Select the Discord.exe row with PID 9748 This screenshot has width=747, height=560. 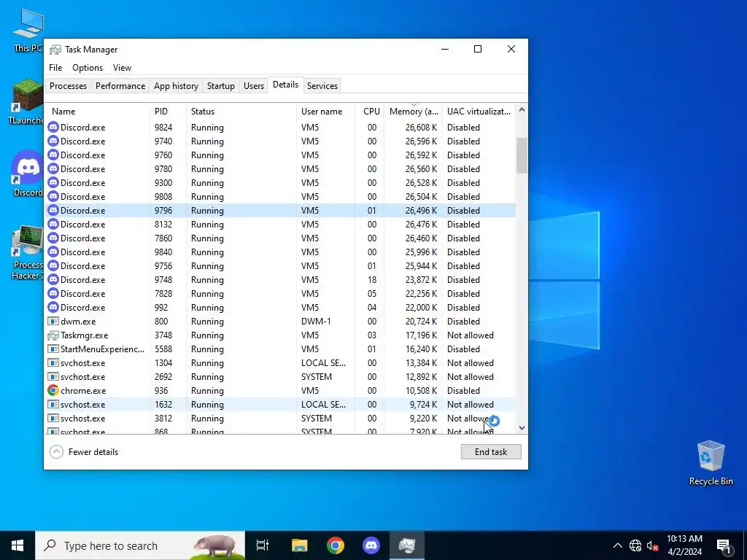pos(281,279)
